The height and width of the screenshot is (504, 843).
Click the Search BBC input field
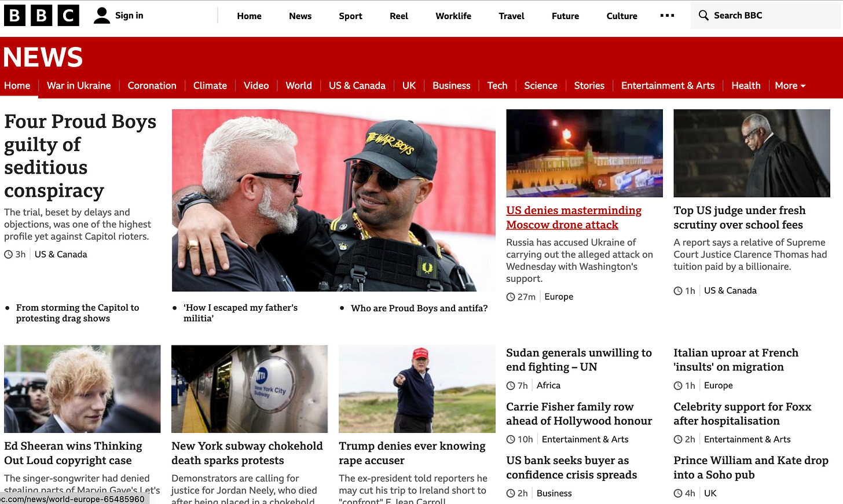(x=767, y=16)
